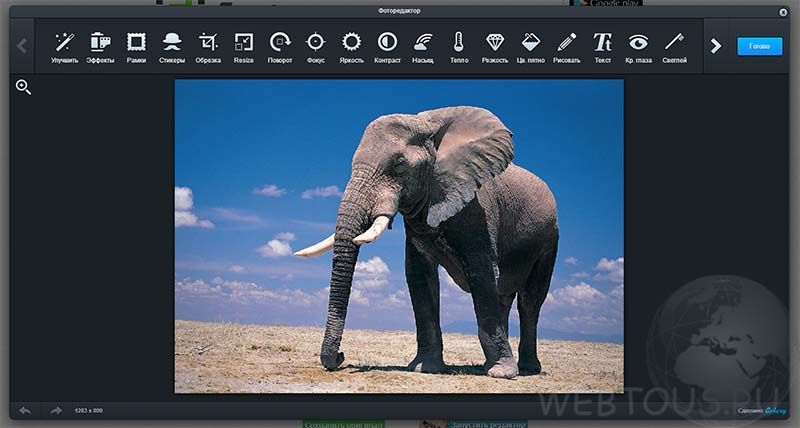Open the Эффекты effects tool
This screenshot has width=800, height=428.
coord(101,47)
